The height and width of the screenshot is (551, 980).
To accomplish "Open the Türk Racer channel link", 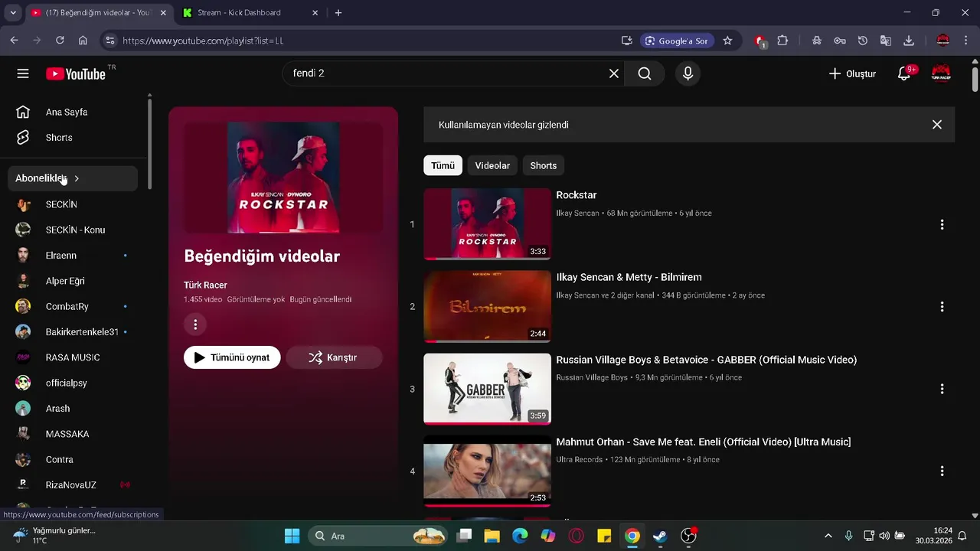I will (205, 285).
